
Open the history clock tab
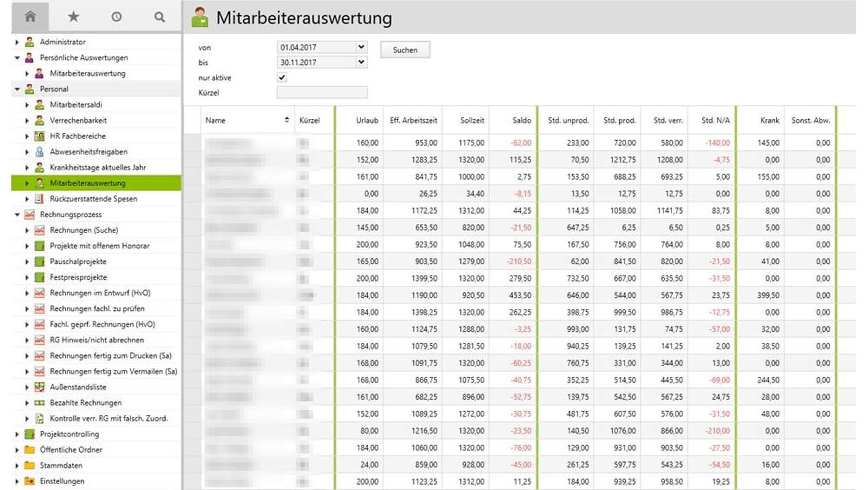(x=116, y=16)
